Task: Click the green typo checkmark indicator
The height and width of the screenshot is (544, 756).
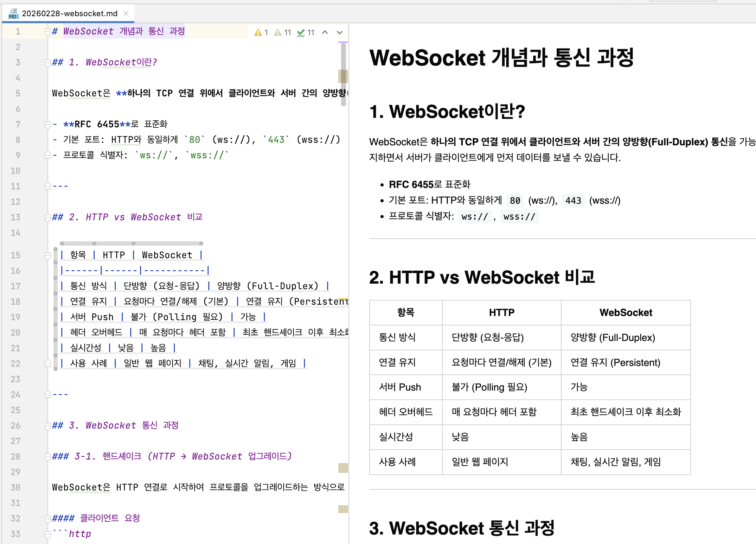Action: (x=305, y=33)
